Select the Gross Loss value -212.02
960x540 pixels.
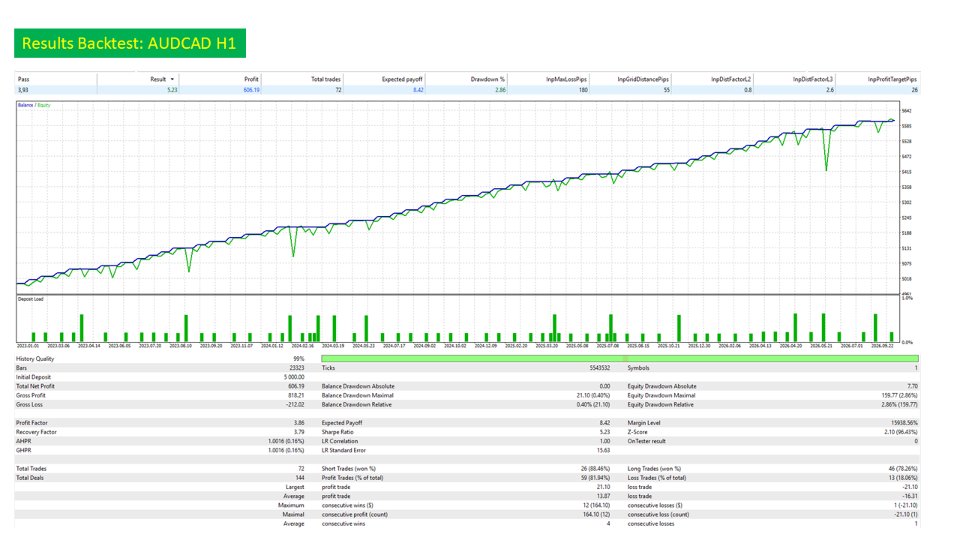pos(295,405)
